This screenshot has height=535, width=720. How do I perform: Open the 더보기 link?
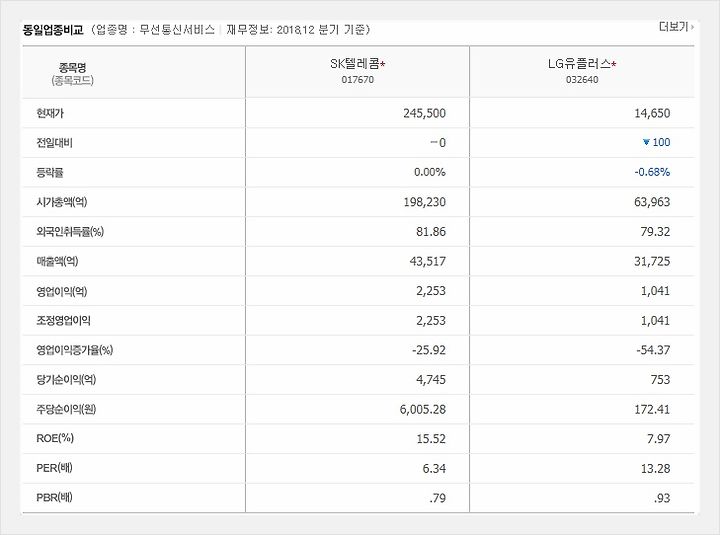click(676, 27)
